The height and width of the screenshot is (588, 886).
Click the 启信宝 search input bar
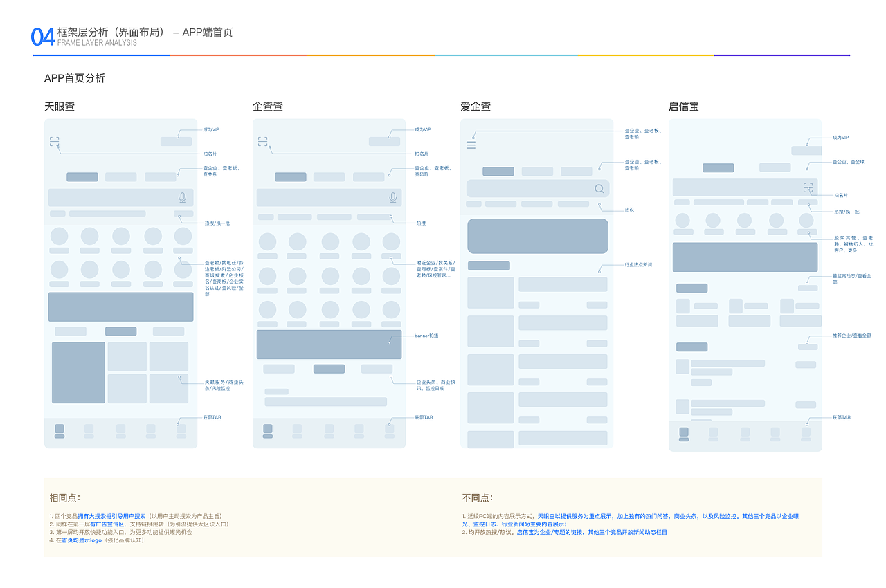point(745,187)
